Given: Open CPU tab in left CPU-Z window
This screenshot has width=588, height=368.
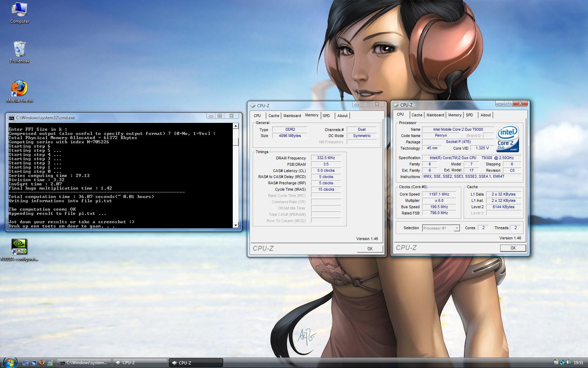Looking at the screenshot, I should click(x=257, y=116).
